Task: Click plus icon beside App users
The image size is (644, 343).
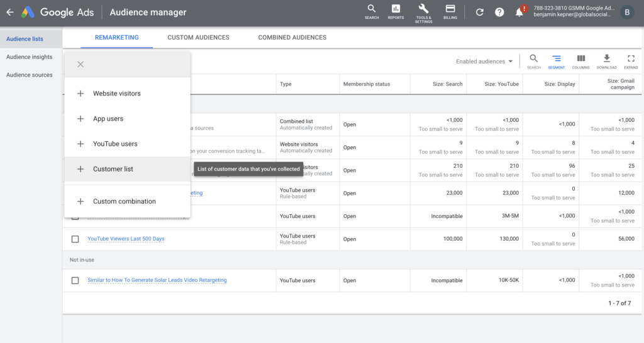Action: [80, 119]
